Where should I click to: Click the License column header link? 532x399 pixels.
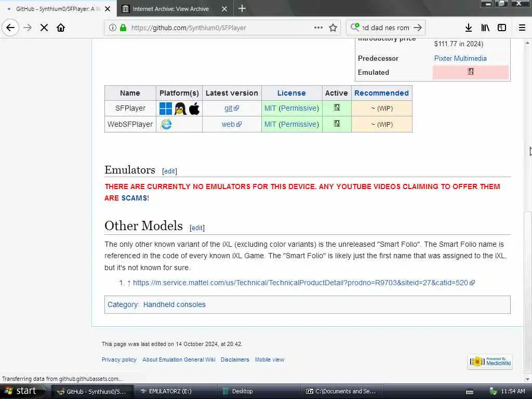tap(291, 93)
